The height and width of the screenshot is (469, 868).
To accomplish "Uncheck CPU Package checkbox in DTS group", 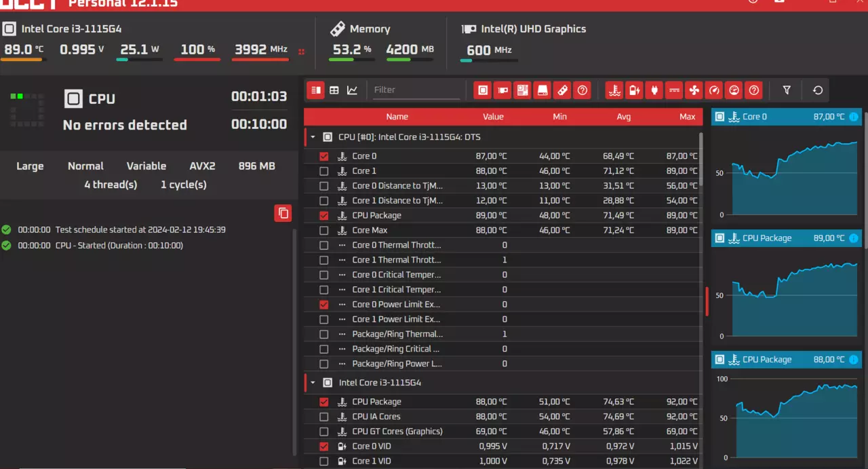I will (323, 216).
